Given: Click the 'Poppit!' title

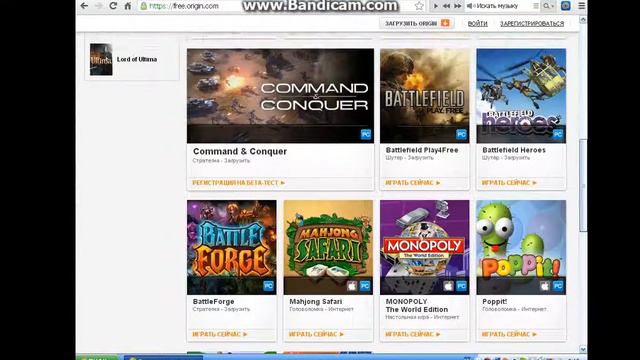Looking at the screenshot, I should coord(495,302).
